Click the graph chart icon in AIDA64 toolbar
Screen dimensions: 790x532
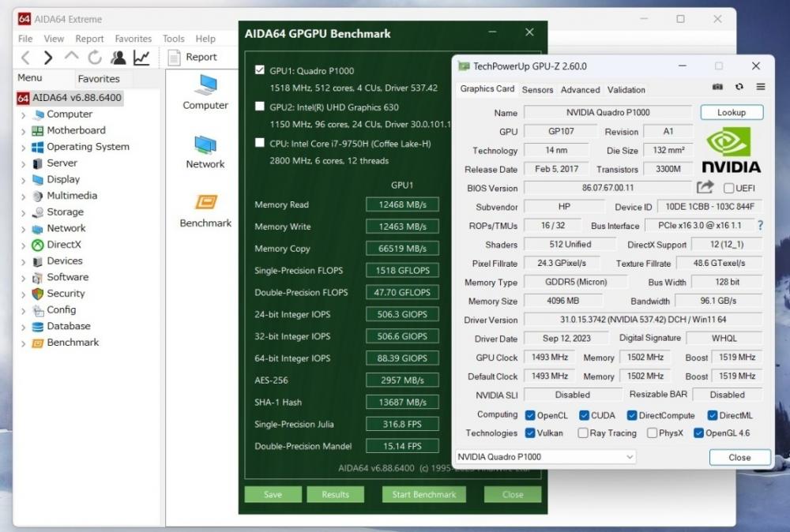coord(141,58)
